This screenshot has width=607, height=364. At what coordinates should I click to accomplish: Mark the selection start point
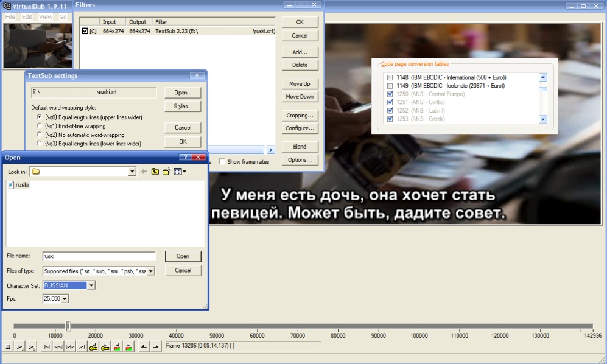point(143,346)
